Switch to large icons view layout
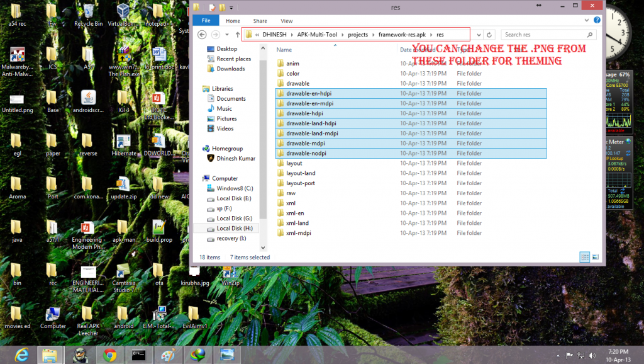The width and height of the screenshot is (644, 364). 595,257
